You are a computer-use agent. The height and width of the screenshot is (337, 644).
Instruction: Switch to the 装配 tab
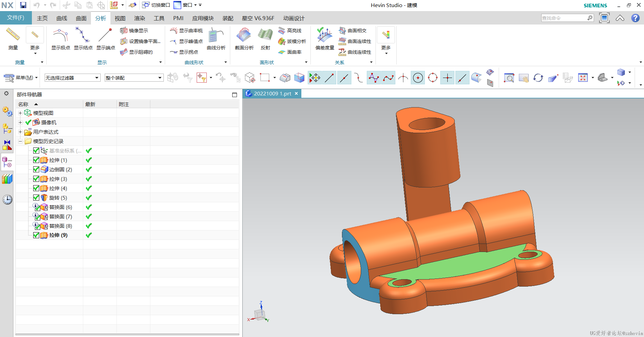tap(228, 18)
